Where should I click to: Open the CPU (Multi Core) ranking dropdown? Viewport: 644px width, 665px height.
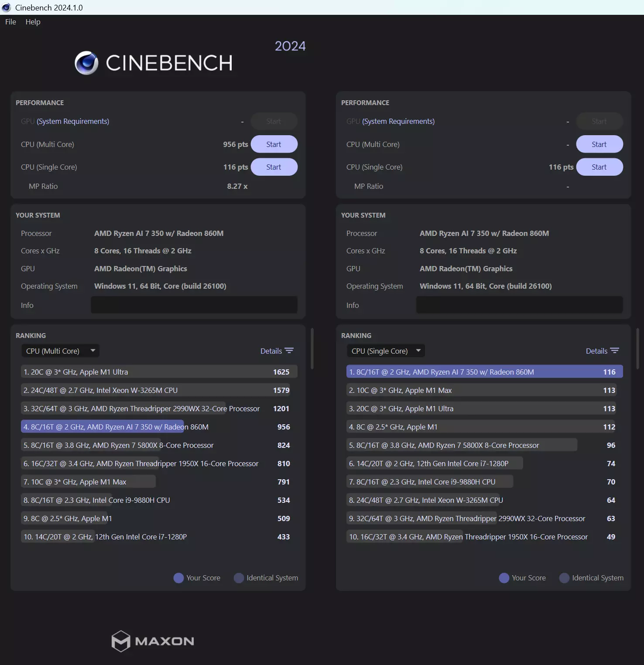coord(60,351)
